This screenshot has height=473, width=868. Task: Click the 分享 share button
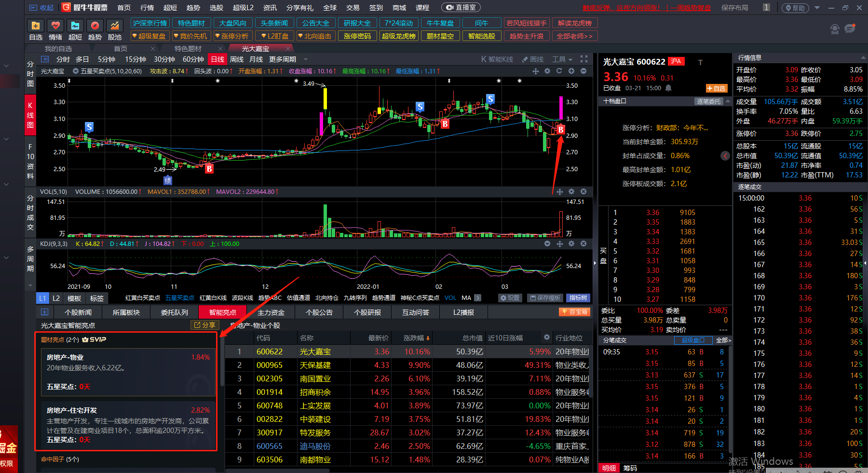(204, 325)
